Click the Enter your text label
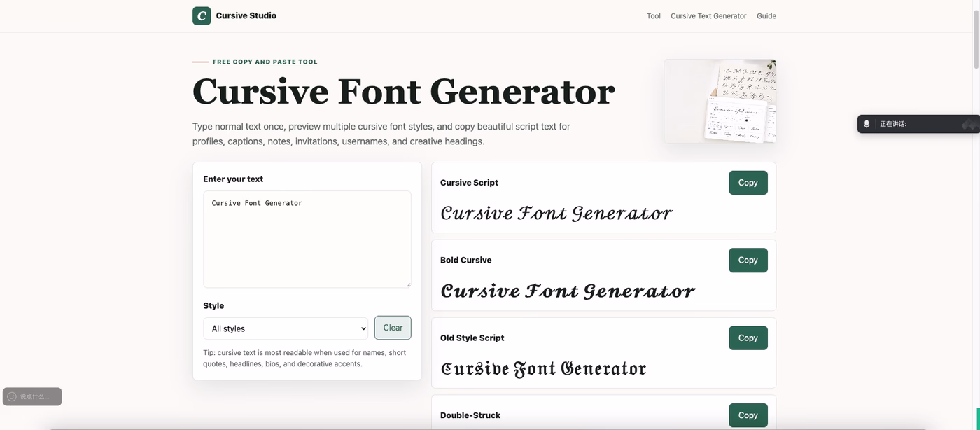980x430 pixels. [x=233, y=179]
